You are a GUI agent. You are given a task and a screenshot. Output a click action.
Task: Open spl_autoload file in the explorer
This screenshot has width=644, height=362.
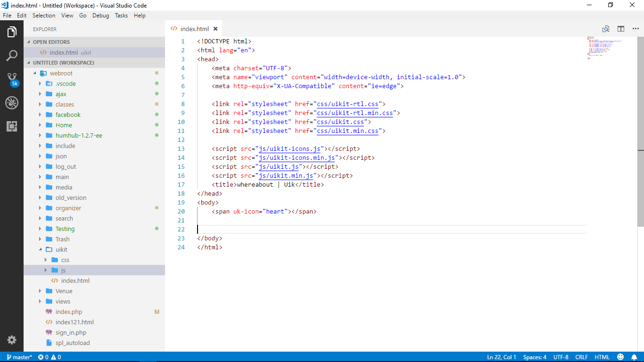(x=94, y=343)
